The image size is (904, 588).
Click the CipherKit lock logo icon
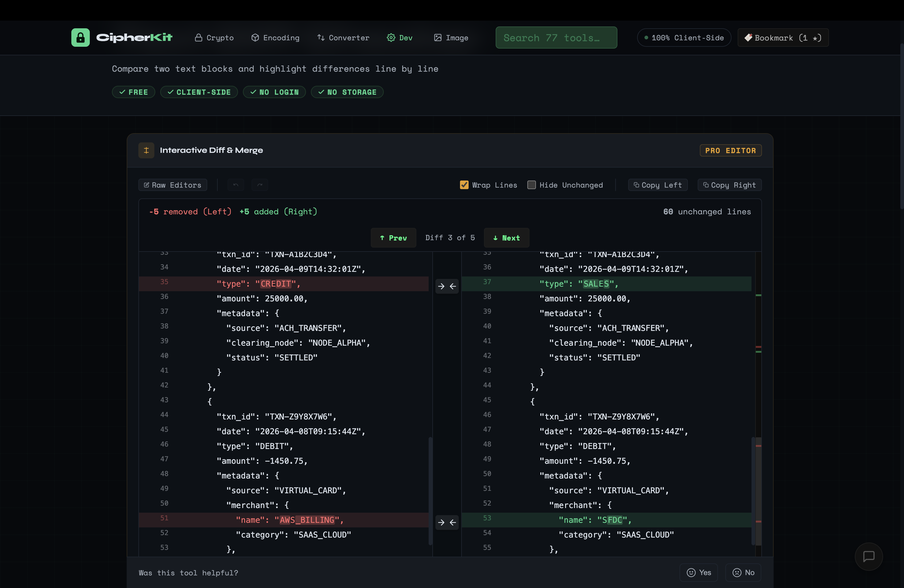80,38
